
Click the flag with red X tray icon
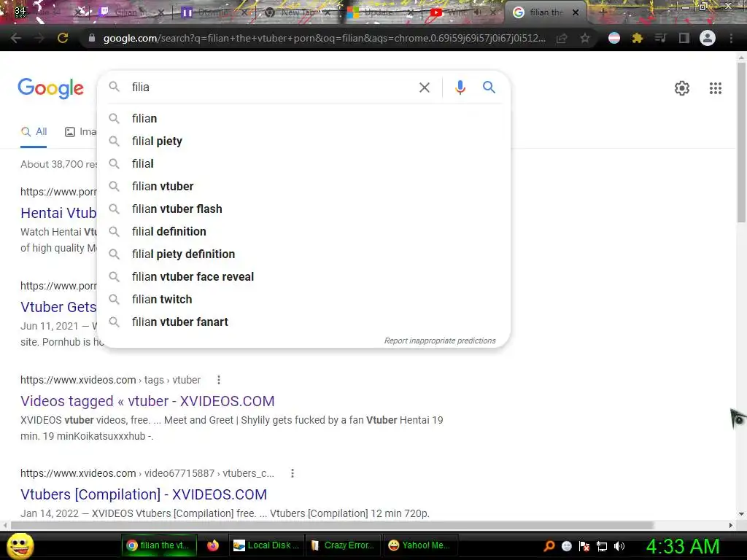click(584, 546)
